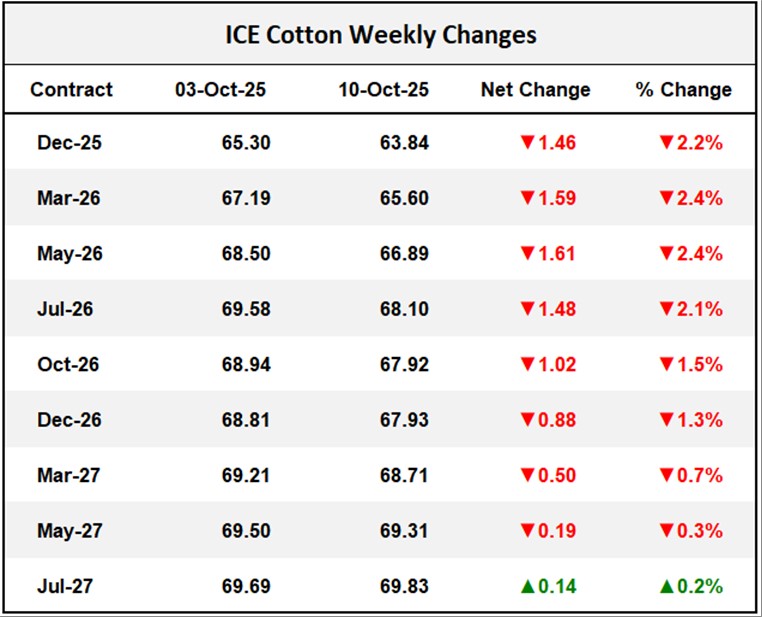Select the Mar-27 contract row label
762x617 pixels.
click(x=69, y=475)
